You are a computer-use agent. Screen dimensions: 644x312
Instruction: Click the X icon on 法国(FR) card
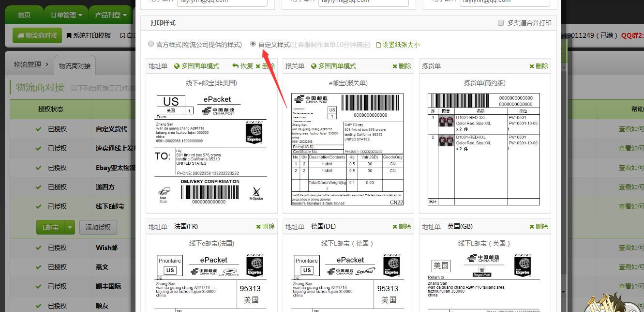(258, 226)
